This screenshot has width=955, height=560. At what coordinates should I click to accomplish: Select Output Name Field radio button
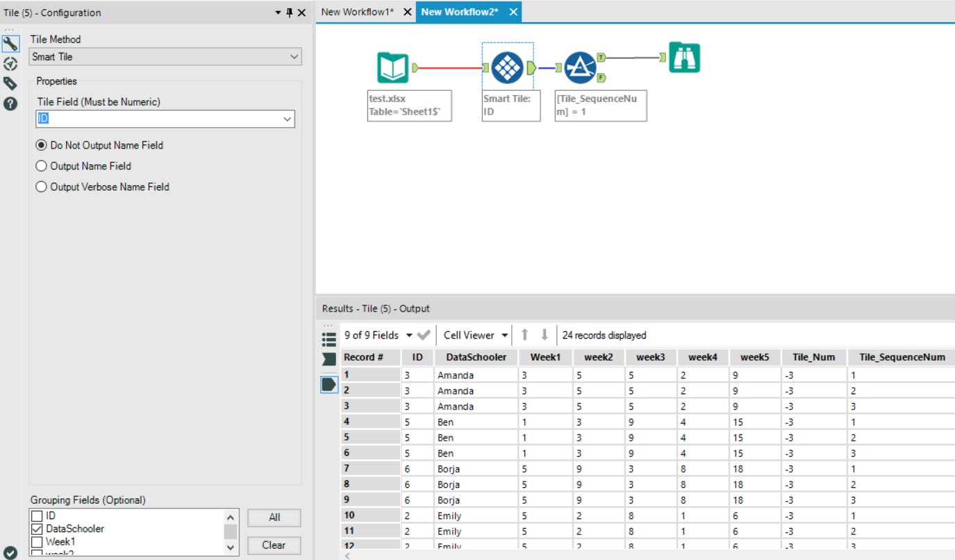click(41, 167)
